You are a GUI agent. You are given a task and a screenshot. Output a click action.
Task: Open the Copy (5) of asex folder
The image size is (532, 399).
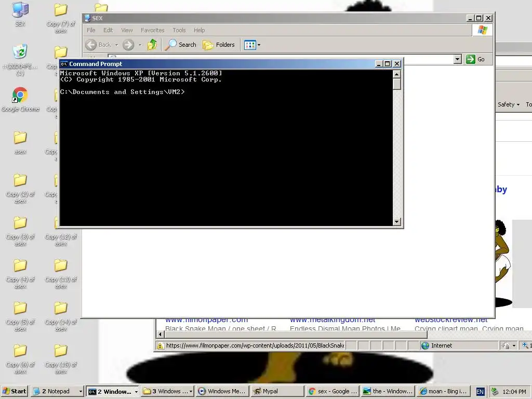click(20, 316)
